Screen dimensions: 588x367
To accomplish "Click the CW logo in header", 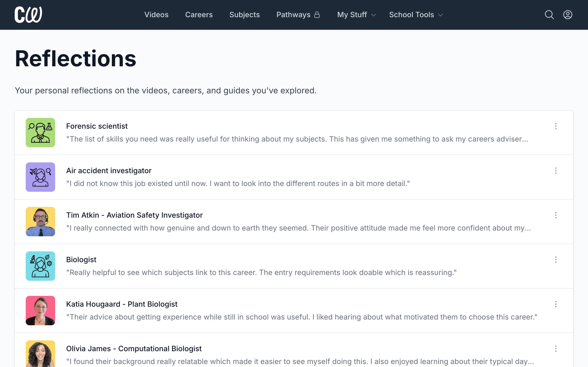I will click(28, 14).
